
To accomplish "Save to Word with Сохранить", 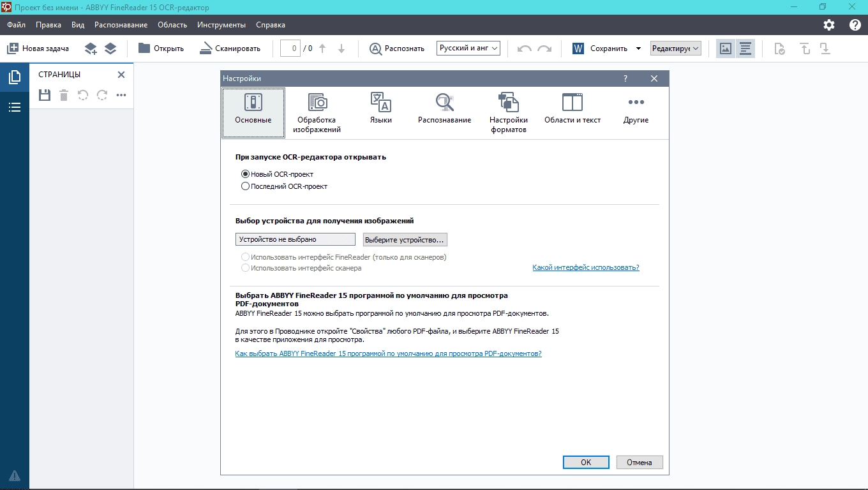I will (600, 48).
